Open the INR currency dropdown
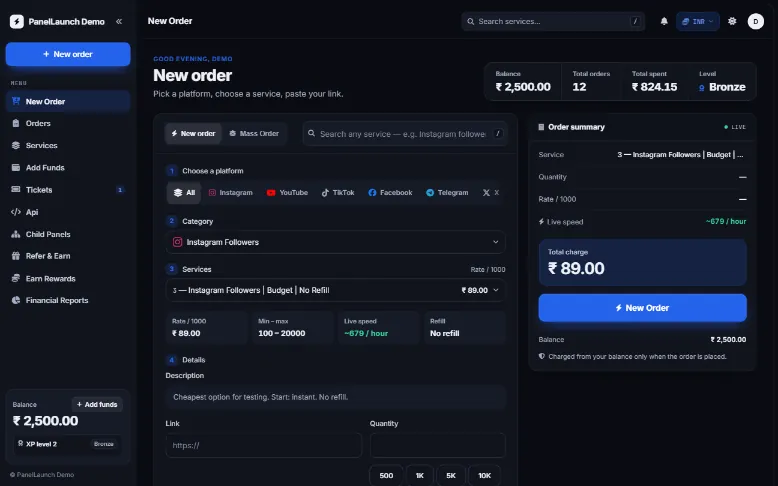778x486 pixels. [698, 21]
